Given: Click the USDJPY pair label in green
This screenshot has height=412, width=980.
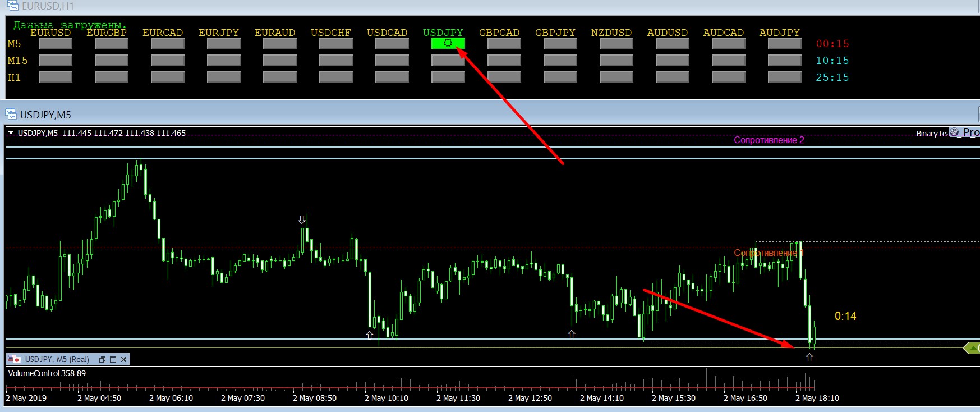Looking at the screenshot, I should (x=443, y=33).
